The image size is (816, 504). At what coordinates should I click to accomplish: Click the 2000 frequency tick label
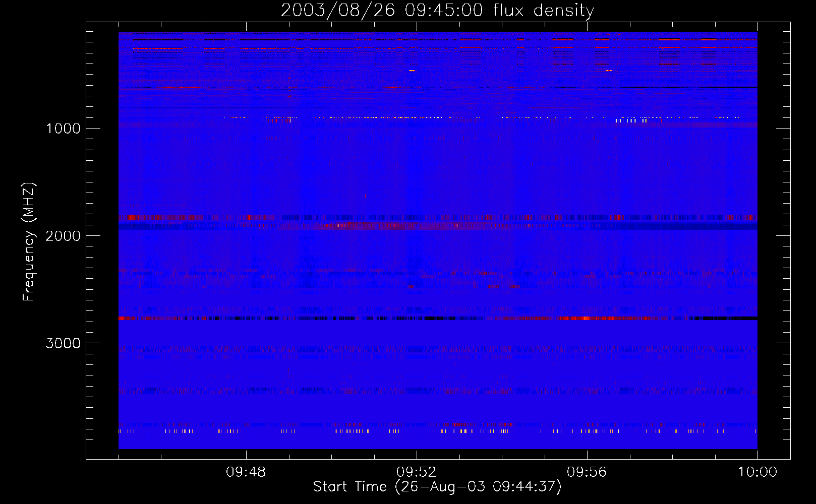63,236
